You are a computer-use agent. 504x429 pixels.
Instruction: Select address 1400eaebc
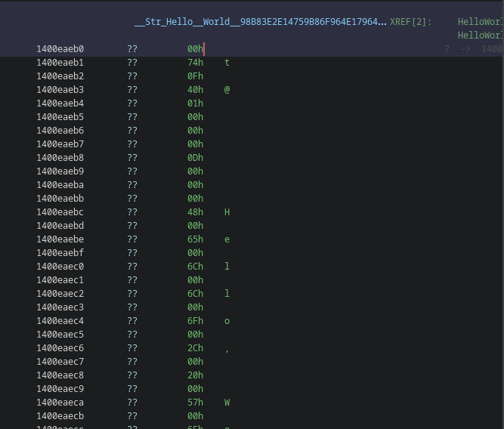coord(60,212)
